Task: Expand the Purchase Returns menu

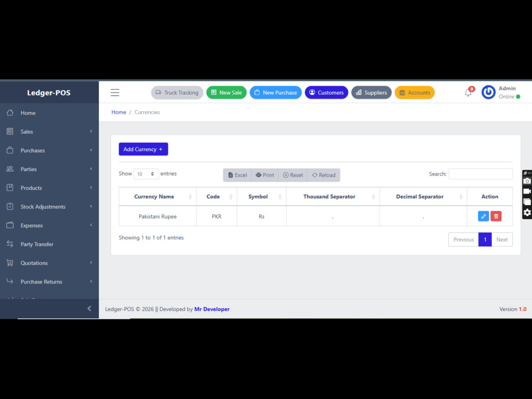Action: pyautogui.click(x=49, y=281)
